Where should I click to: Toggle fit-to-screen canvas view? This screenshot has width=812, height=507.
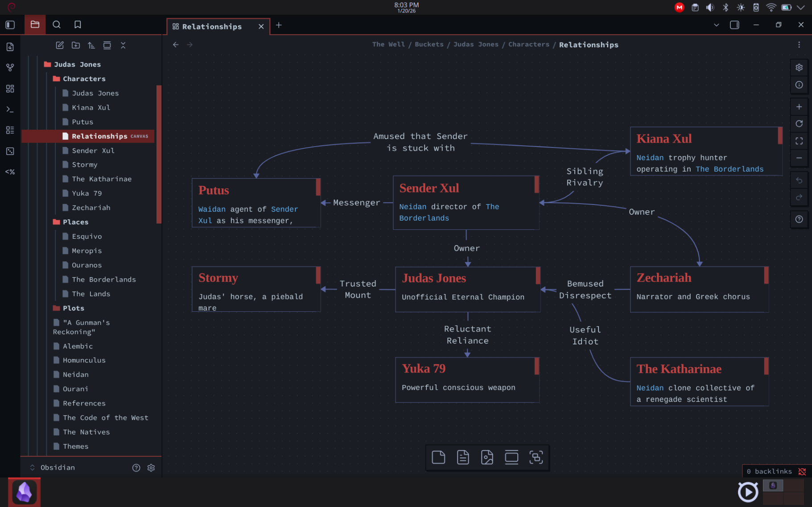click(x=799, y=141)
